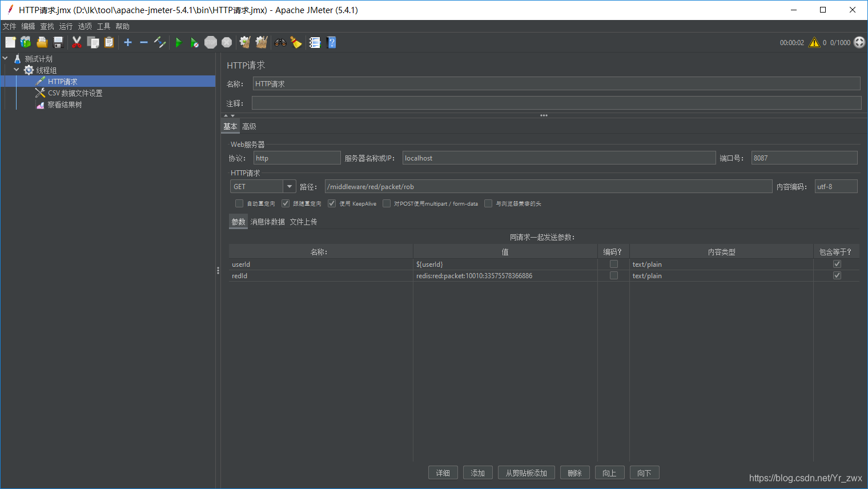Select the 基本 tab
The width and height of the screenshot is (868, 489).
(230, 126)
